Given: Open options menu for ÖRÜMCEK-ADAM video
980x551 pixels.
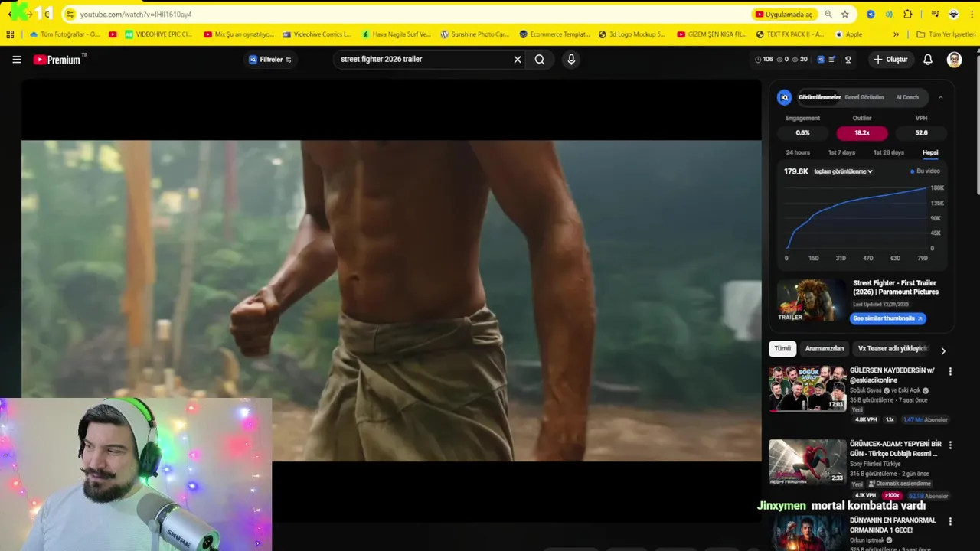Looking at the screenshot, I should click(950, 445).
